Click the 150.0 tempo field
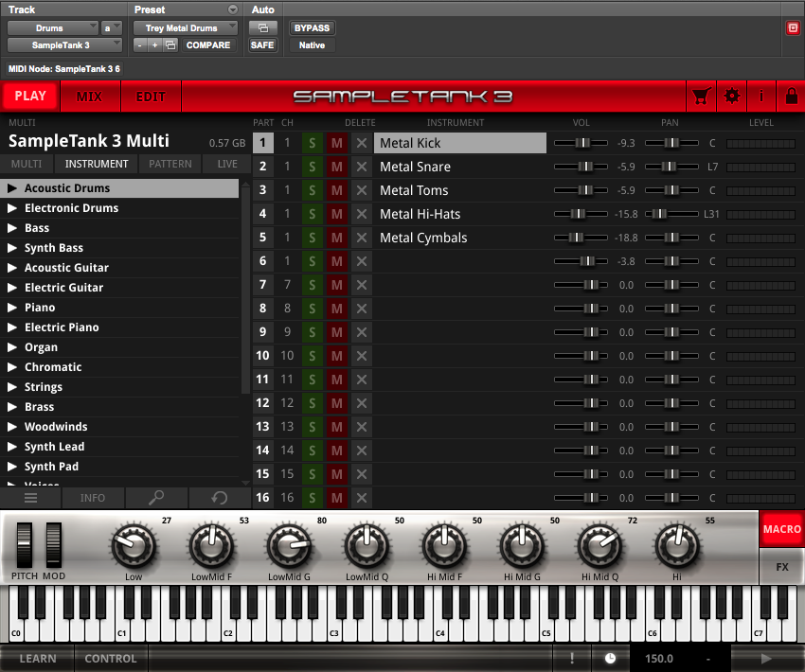The height and width of the screenshot is (672, 805). [659, 658]
